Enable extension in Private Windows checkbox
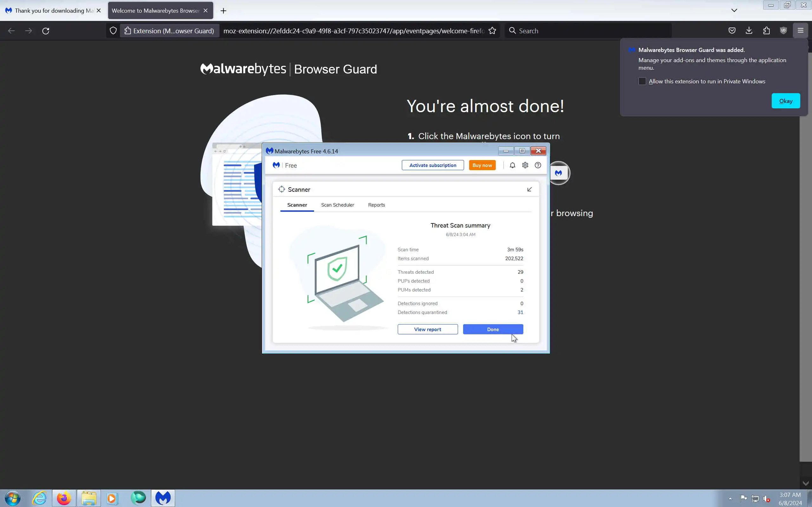Screen dimensions: 812x507 pos(642,81)
